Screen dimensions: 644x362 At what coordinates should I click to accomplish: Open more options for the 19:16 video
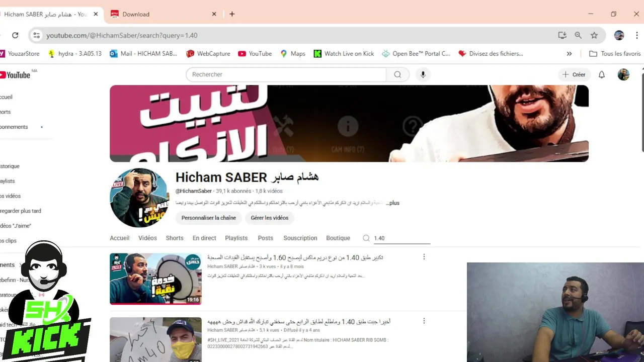(x=424, y=257)
